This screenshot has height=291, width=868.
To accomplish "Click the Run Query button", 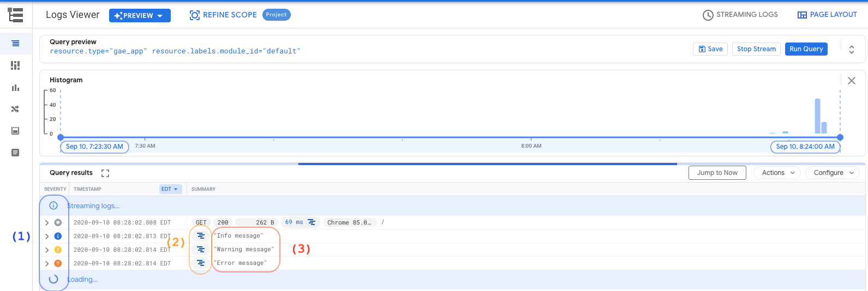I will [806, 49].
